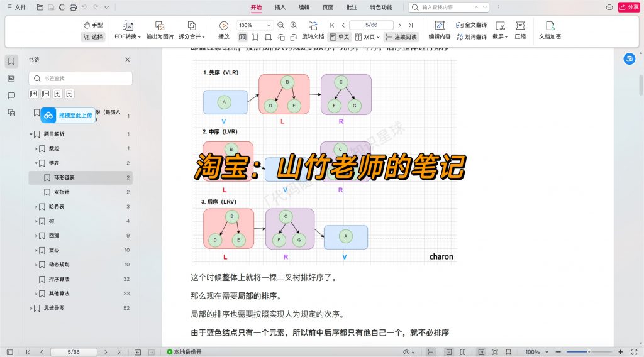Click the zoom slider in status bar
The width and height of the screenshot is (644, 357).
pos(589,352)
